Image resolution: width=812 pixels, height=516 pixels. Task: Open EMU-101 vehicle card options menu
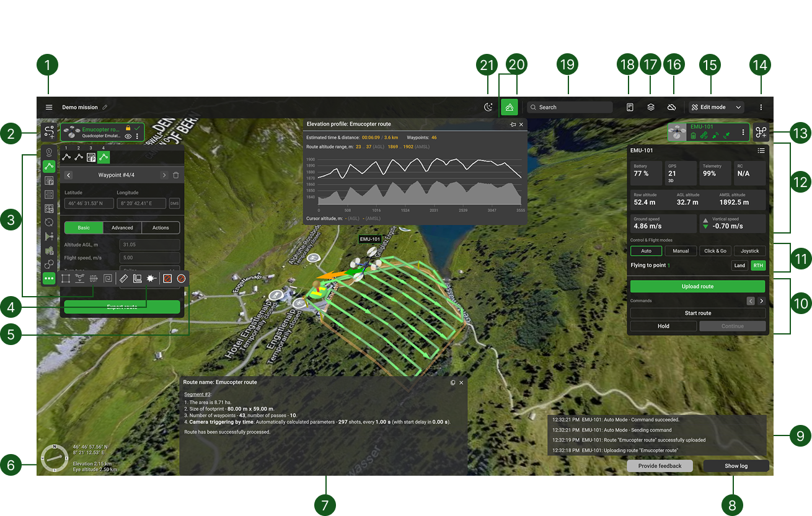(x=743, y=132)
